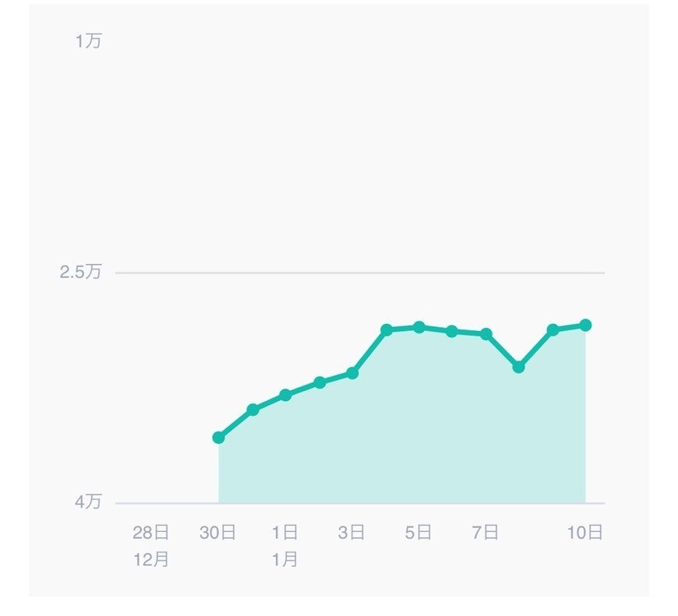
Task: Click the 28日 x-axis date label
Action: click(x=151, y=533)
